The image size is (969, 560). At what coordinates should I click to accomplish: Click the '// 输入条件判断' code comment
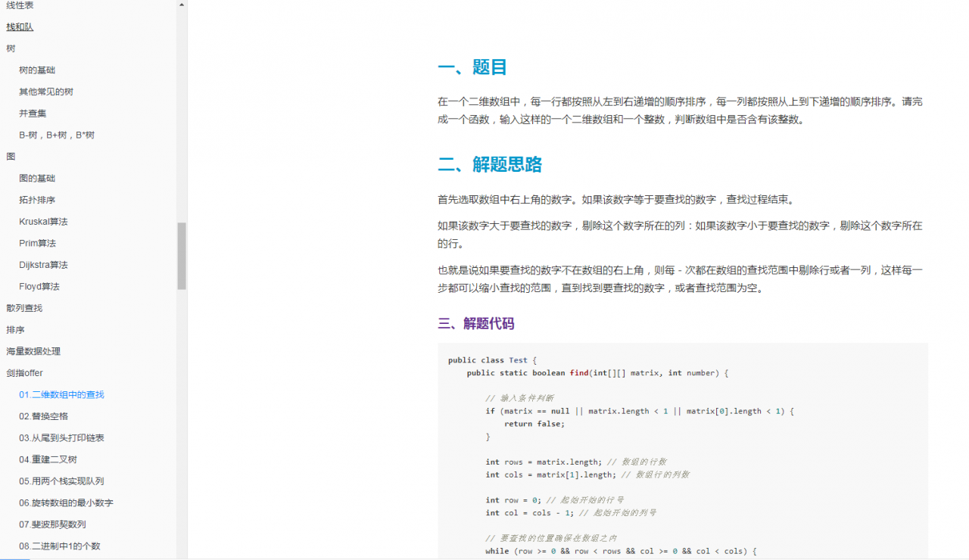(x=520, y=398)
